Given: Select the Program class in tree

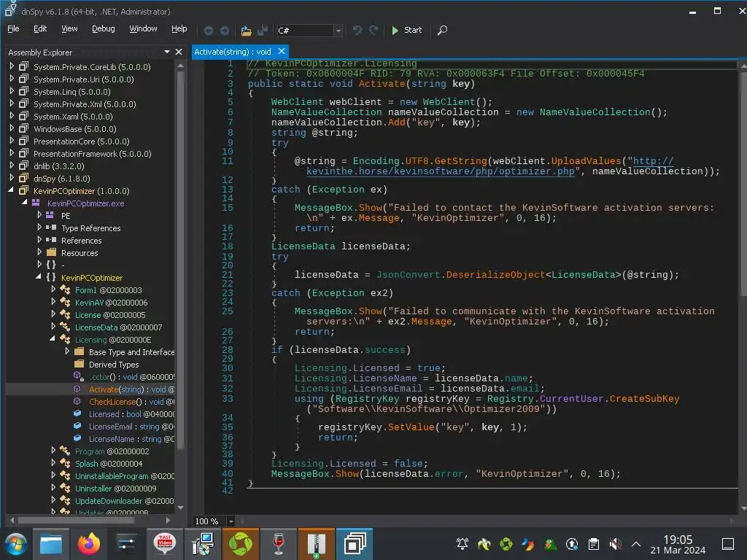Looking at the screenshot, I should click(112, 451).
